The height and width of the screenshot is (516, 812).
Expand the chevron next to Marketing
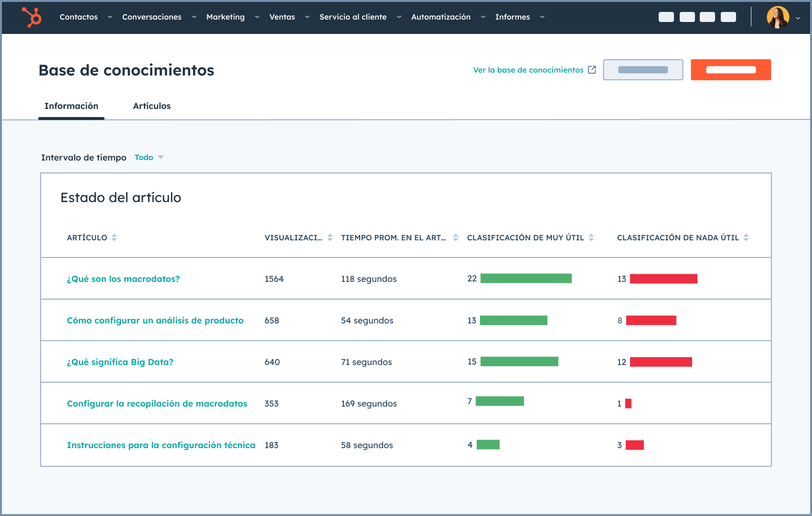point(257,17)
